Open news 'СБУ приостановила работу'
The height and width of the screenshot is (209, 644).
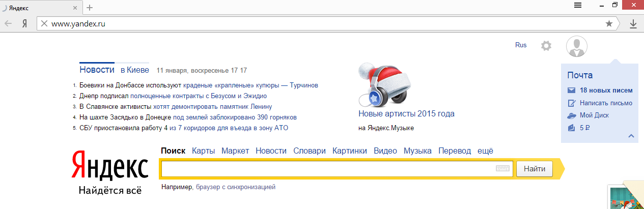pyautogui.click(x=184, y=128)
